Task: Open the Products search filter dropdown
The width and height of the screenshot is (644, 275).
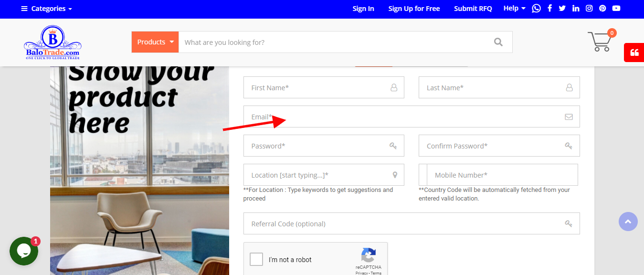Action: click(x=155, y=42)
